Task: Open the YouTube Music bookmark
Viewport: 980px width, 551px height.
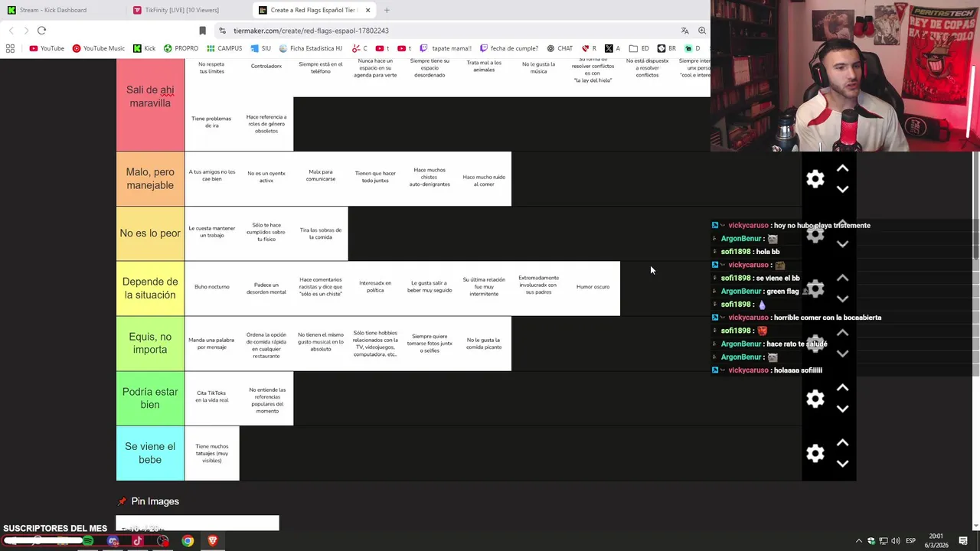Action: point(98,48)
